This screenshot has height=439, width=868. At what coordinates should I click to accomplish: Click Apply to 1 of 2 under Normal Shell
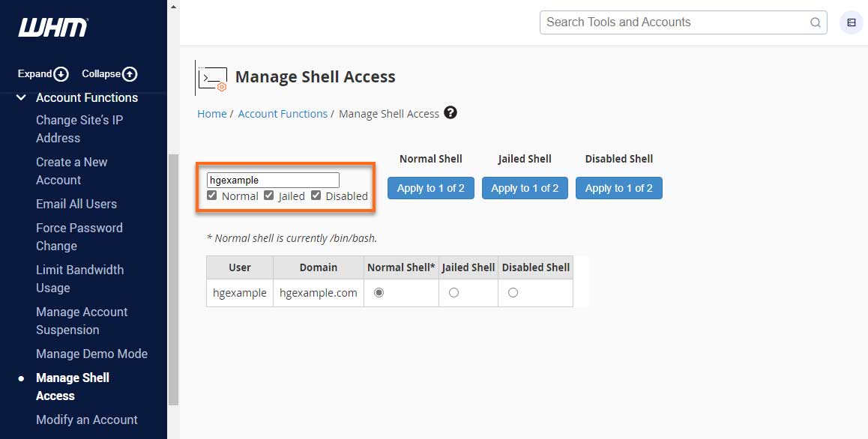pyautogui.click(x=431, y=188)
